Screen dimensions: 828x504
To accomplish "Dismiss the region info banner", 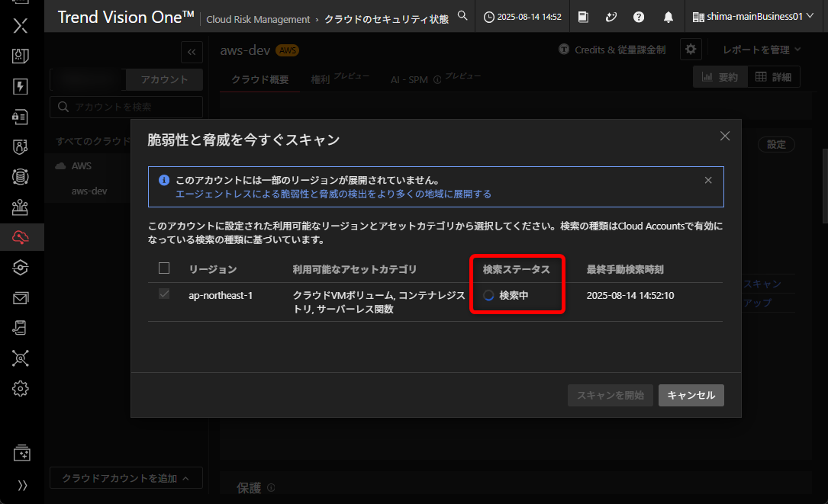I will tap(708, 181).
